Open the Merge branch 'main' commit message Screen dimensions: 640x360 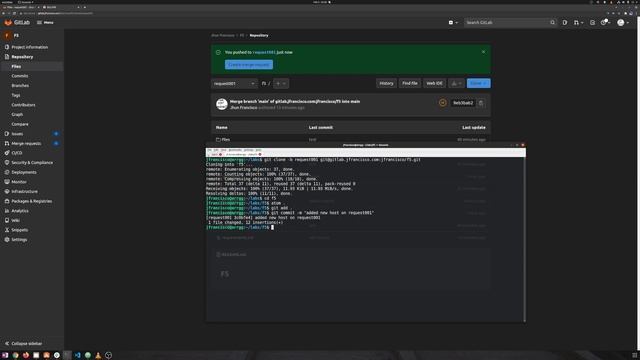(295, 101)
